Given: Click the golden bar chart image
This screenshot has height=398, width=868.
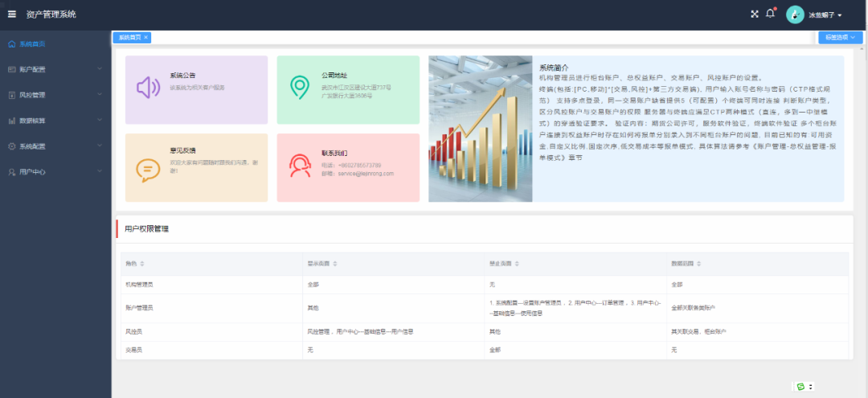Looking at the screenshot, I should [x=480, y=129].
